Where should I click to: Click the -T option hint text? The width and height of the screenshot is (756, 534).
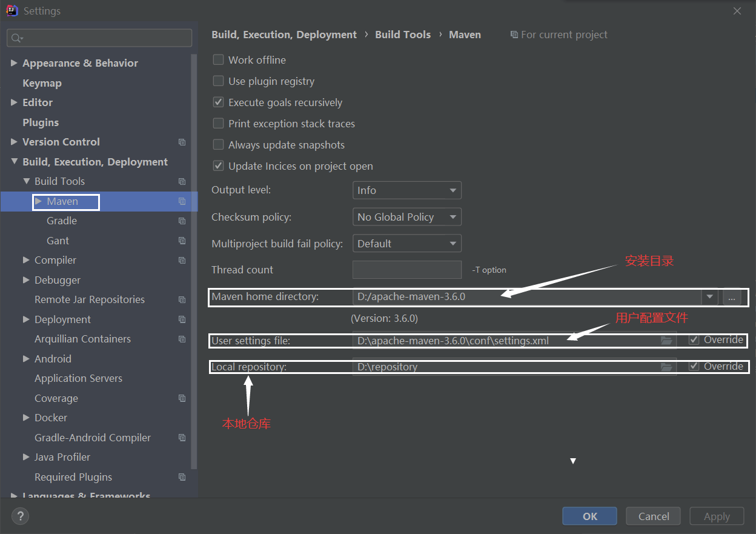click(x=489, y=270)
